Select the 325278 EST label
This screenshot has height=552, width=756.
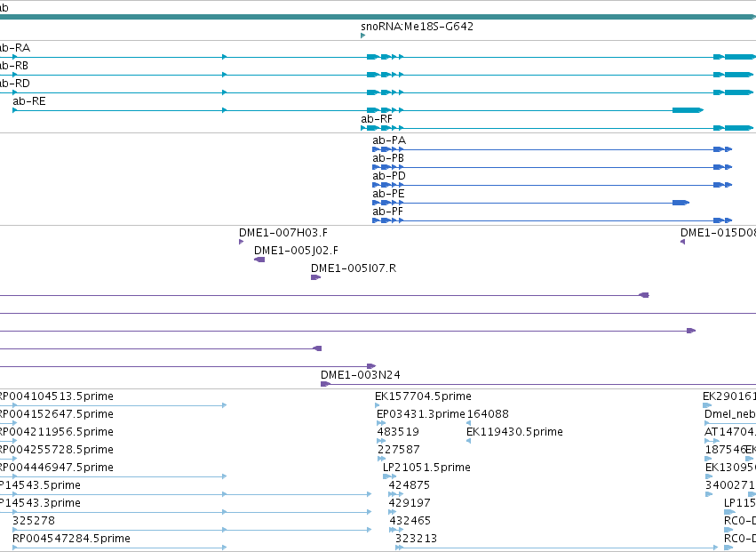click(x=34, y=521)
